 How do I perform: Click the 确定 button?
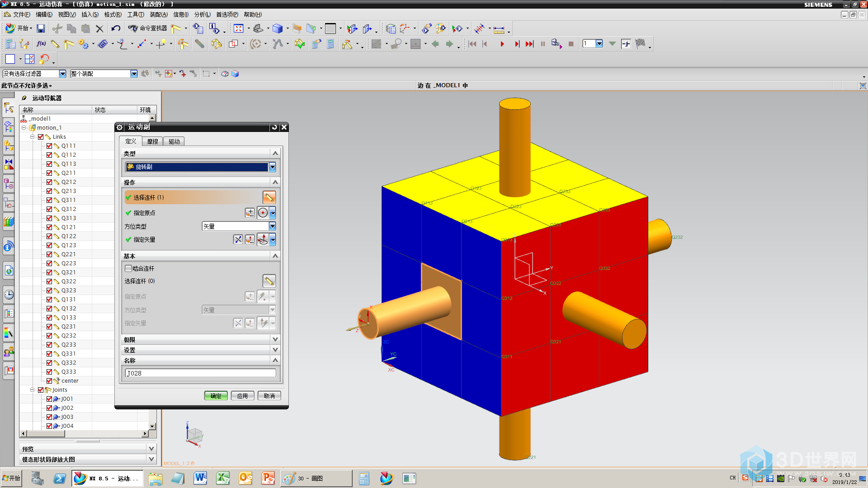click(216, 396)
